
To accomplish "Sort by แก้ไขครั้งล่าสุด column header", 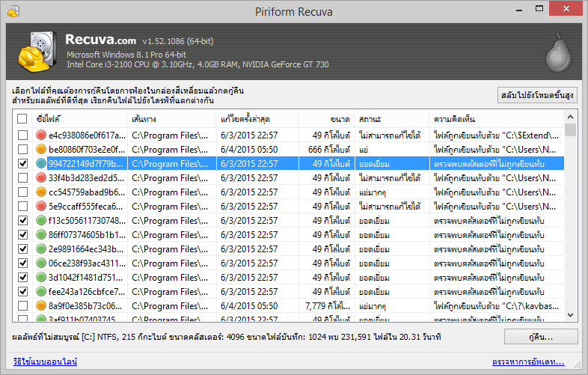I will click(257, 119).
